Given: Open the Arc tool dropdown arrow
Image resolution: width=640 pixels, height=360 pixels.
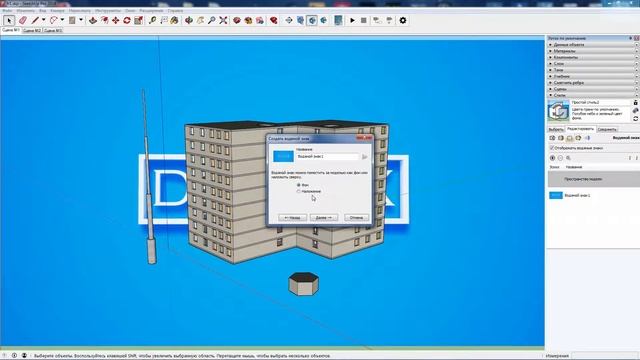Looking at the screenshot, I should click(62, 20).
